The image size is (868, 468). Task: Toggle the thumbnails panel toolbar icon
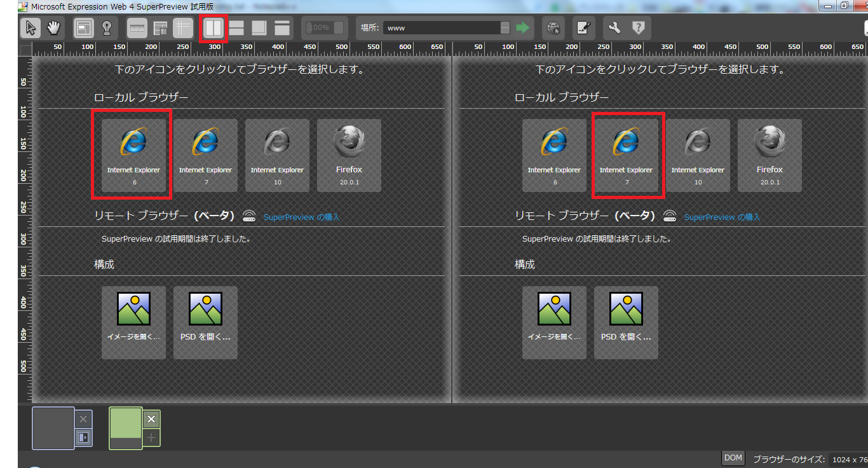160,28
